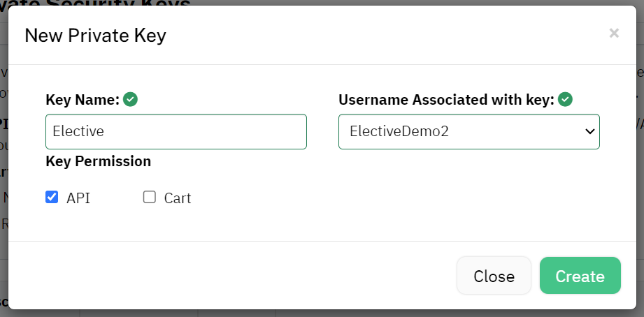Enable the Cart permission checkbox
The image size is (644, 317).
pos(150,197)
